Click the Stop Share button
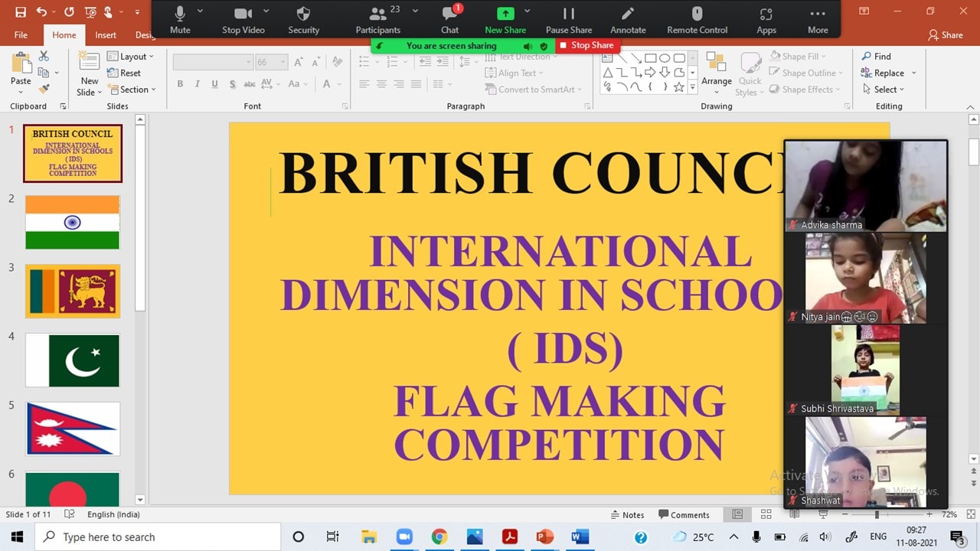This screenshot has width=980, height=551. [x=586, y=45]
